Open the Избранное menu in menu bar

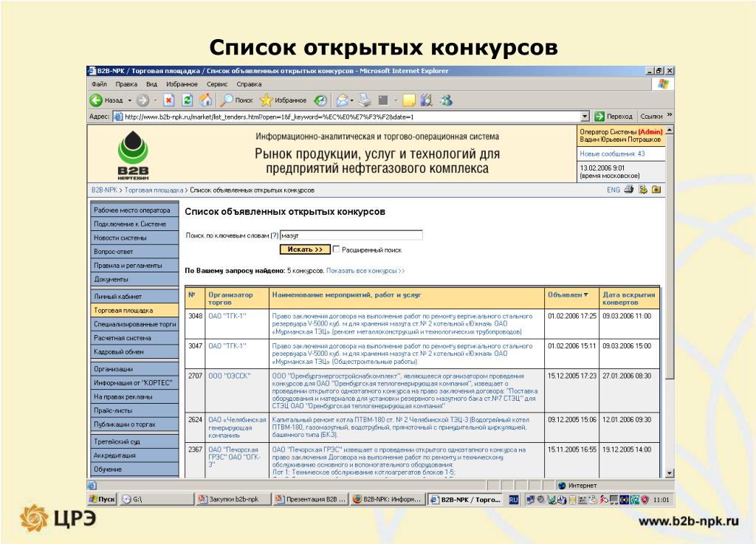(182, 84)
